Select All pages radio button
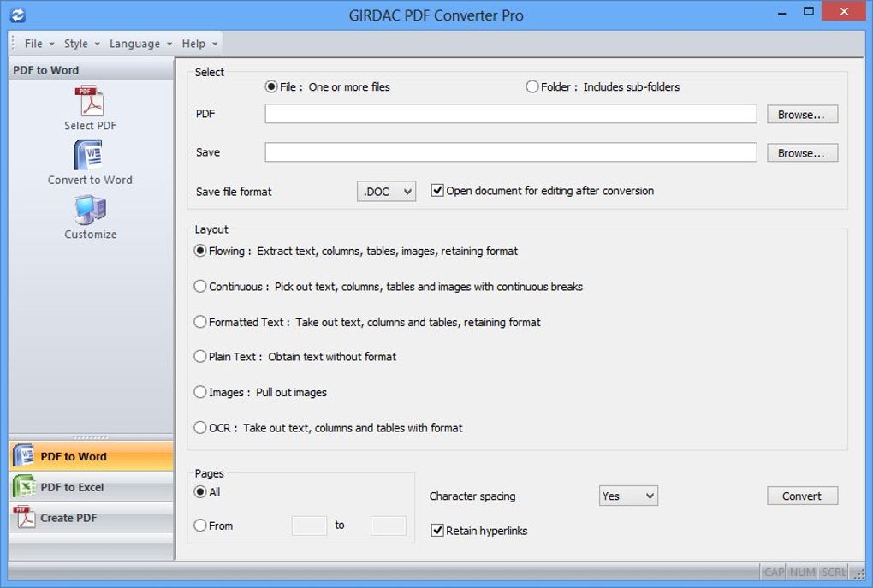This screenshot has height=588, width=873. click(200, 491)
